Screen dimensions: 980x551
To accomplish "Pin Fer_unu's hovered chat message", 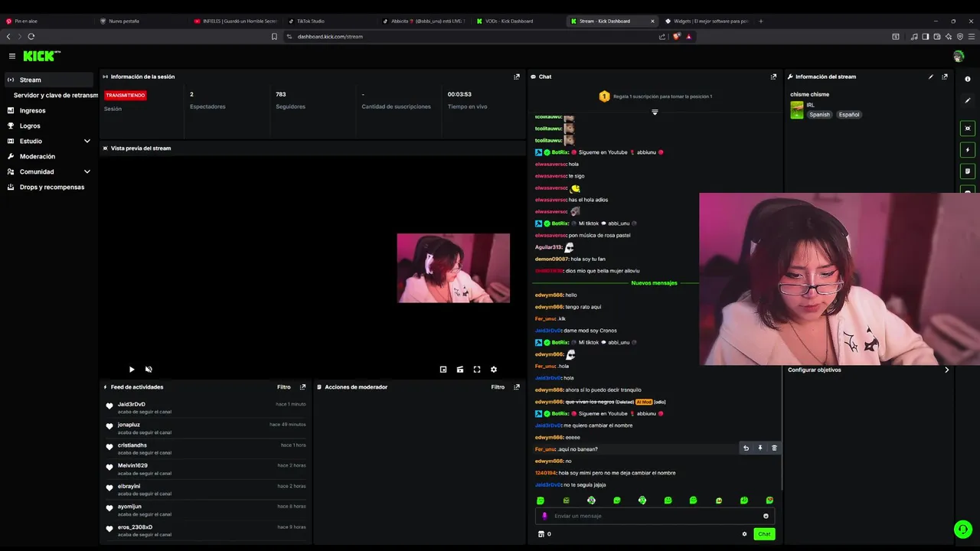I will [x=760, y=448].
